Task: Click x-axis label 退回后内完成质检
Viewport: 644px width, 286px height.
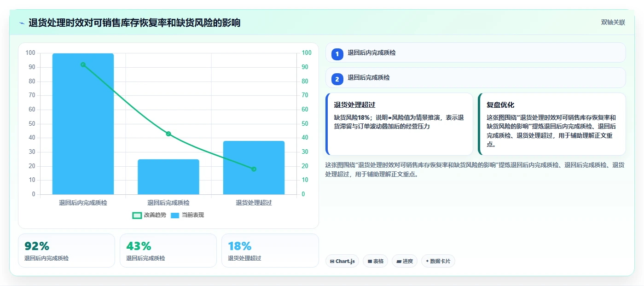Action: coord(83,203)
